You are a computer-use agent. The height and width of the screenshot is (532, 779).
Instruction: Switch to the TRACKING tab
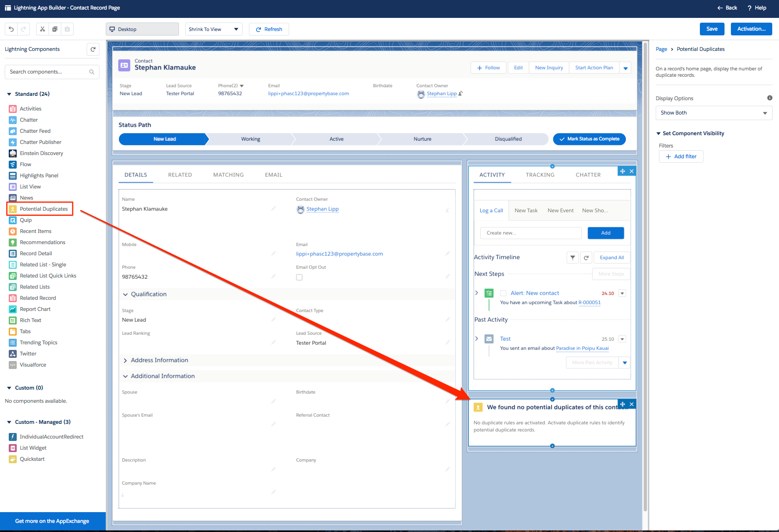tap(540, 175)
